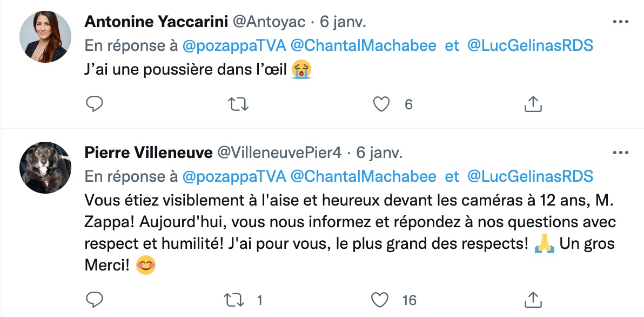Click the Pierre Villeneuve display name
The image size is (644, 317).
point(148,153)
